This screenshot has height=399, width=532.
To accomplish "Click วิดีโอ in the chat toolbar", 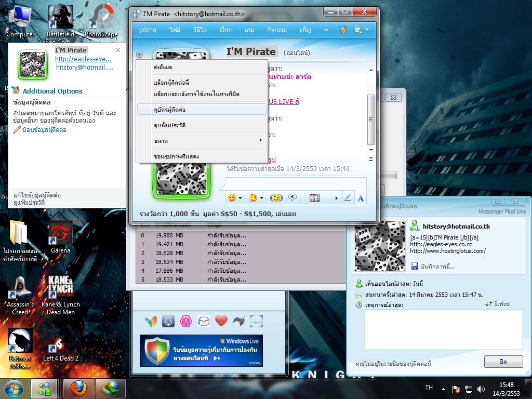I will [x=200, y=30].
